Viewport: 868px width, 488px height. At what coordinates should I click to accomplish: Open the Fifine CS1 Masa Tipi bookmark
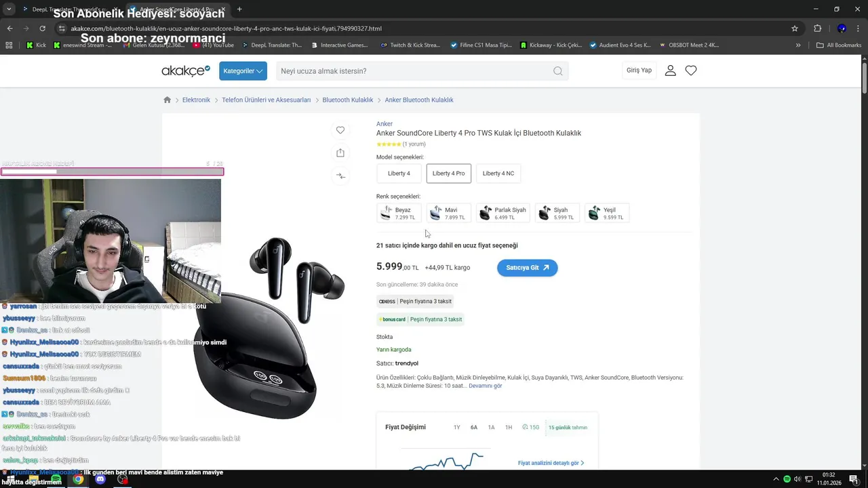tap(481, 45)
